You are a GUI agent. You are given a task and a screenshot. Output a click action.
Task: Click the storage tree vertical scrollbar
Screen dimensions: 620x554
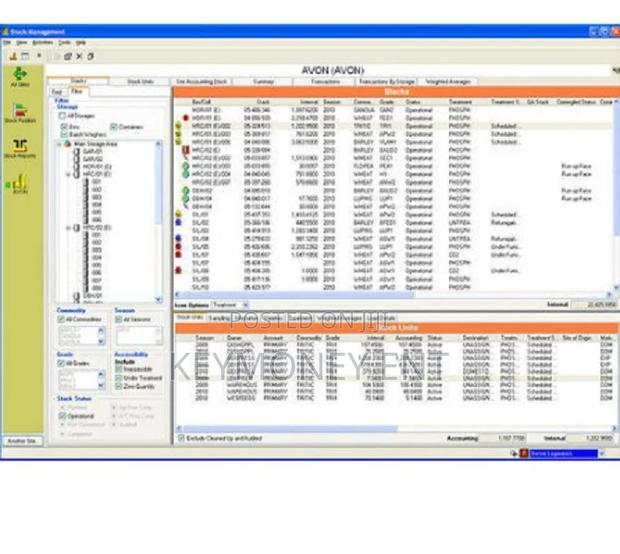click(x=159, y=221)
